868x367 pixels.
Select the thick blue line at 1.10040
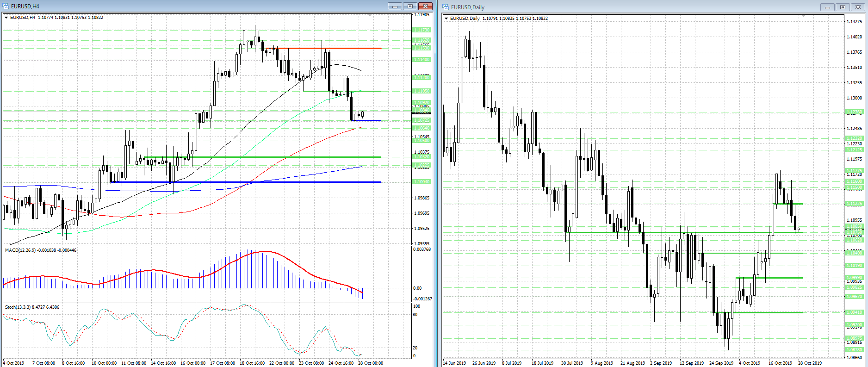pos(278,182)
